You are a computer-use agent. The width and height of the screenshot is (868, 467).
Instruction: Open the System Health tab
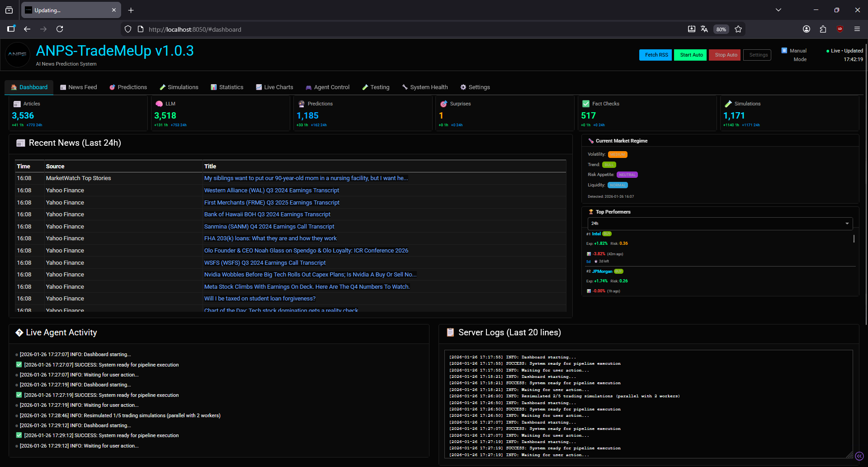pos(425,87)
